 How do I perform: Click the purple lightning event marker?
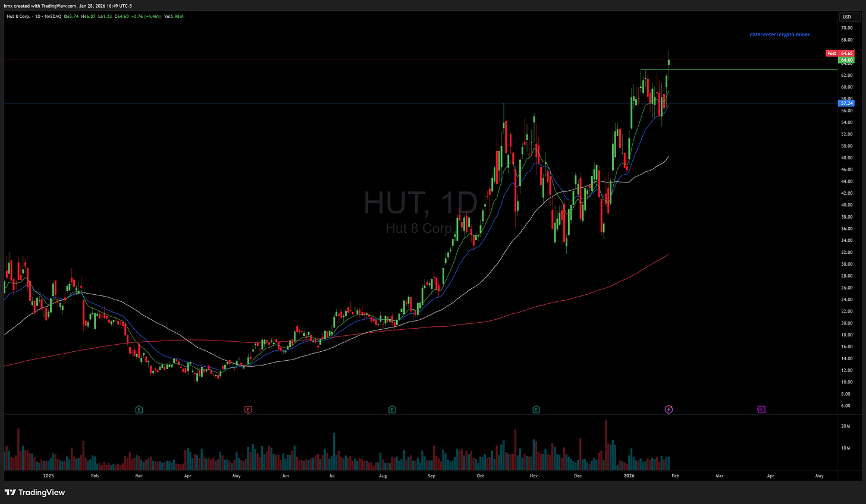(669, 409)
